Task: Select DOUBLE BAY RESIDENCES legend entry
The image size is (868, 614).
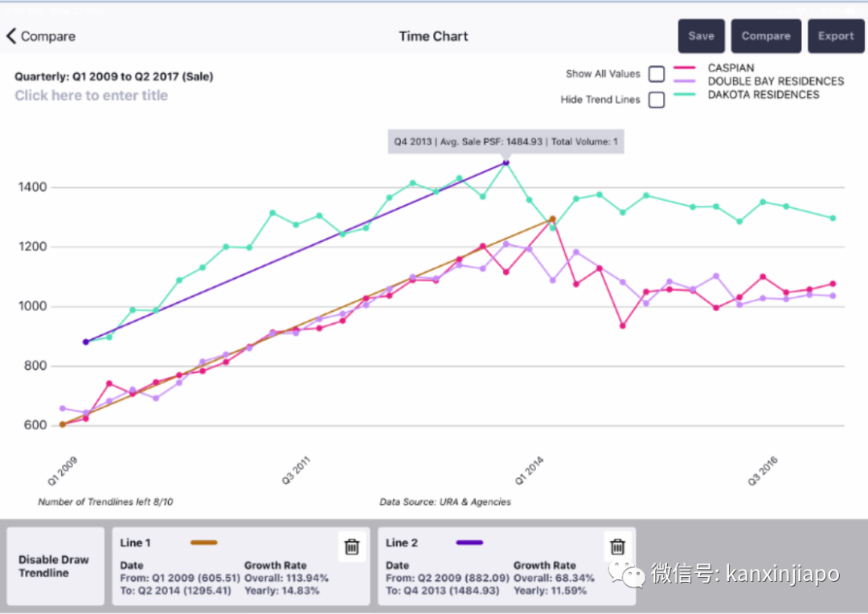Action: [x=776, y=81]
